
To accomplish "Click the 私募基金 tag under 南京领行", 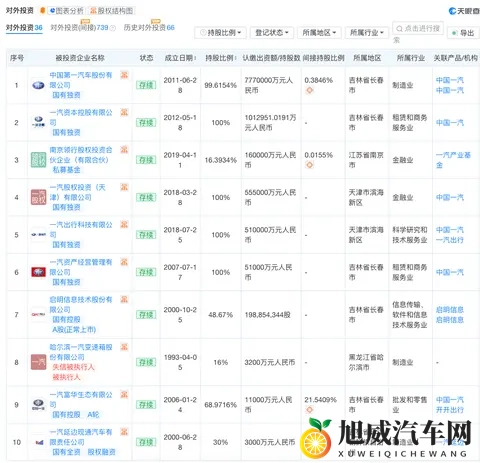I will click(x=66, y=170).
